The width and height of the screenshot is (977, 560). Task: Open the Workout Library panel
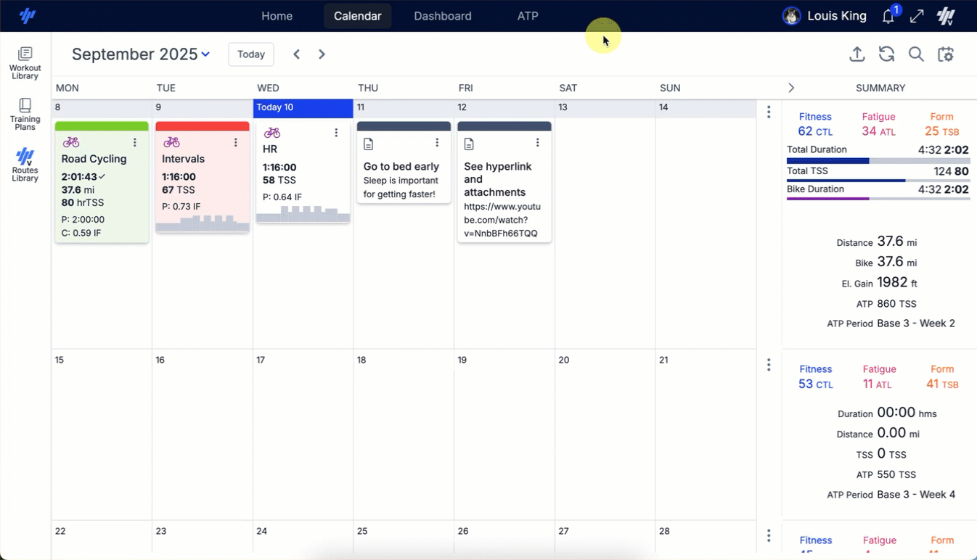click(25, 62)
